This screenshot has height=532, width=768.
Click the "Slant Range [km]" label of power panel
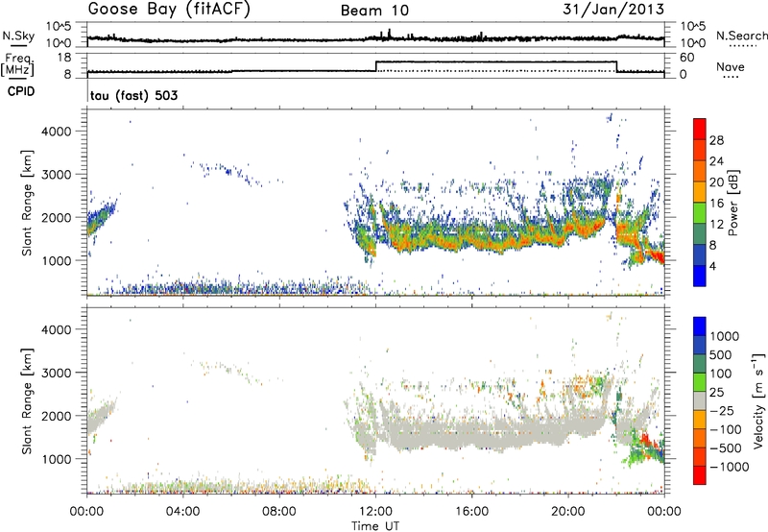tap(28, 203)
